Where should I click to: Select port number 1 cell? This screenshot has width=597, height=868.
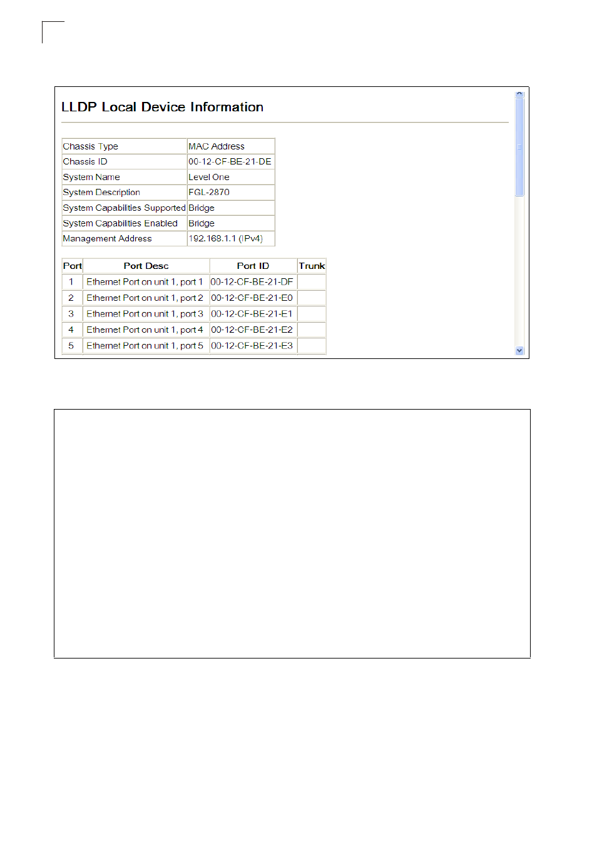tap(71, 282)
